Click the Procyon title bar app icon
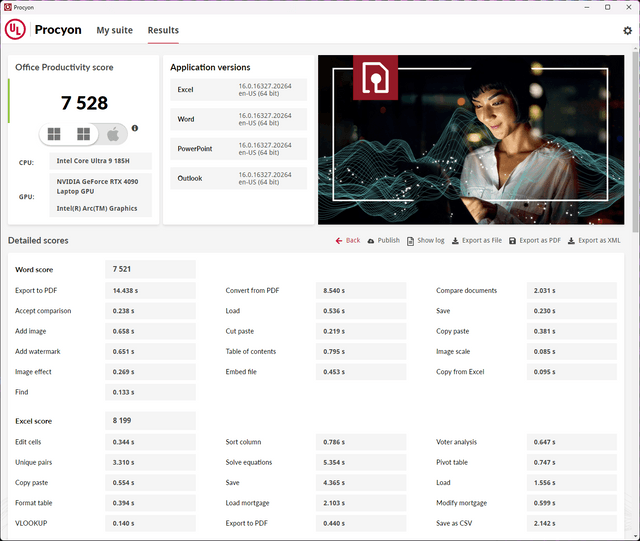640x541 pixels. coord(7,7)
